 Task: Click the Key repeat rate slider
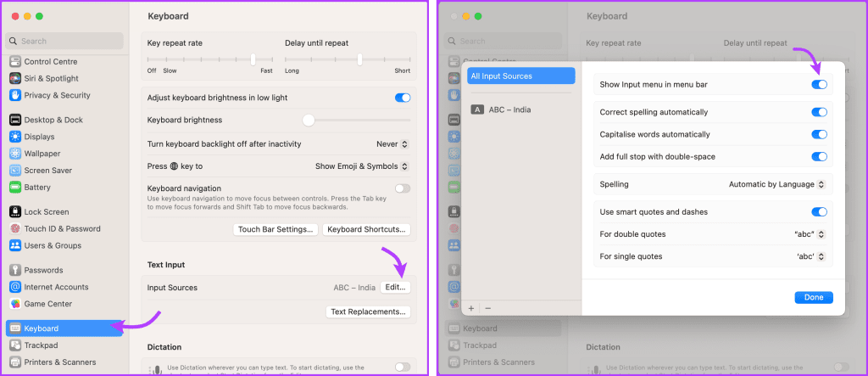210,59
